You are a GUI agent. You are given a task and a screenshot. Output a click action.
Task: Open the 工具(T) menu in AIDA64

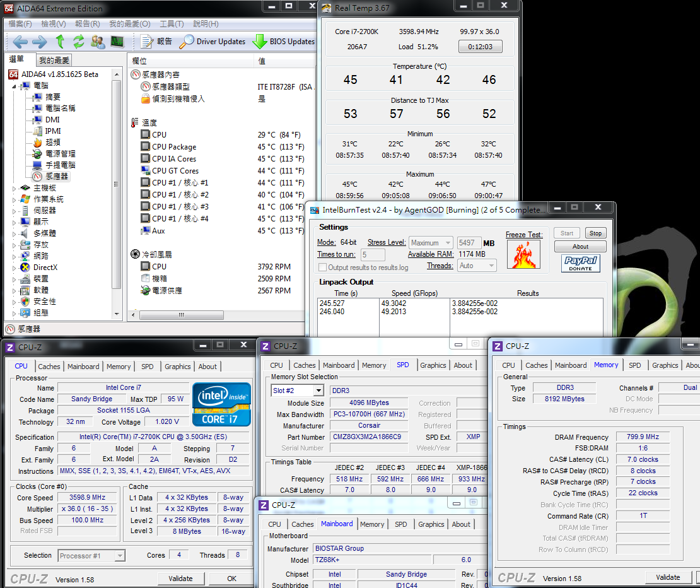coord(172,24)
